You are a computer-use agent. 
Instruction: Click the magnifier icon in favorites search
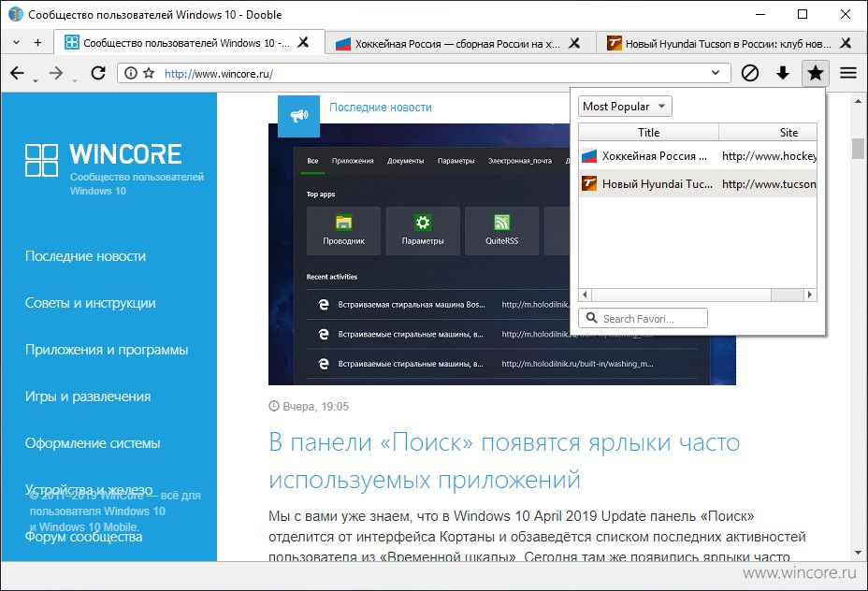(x=592, y=318)
